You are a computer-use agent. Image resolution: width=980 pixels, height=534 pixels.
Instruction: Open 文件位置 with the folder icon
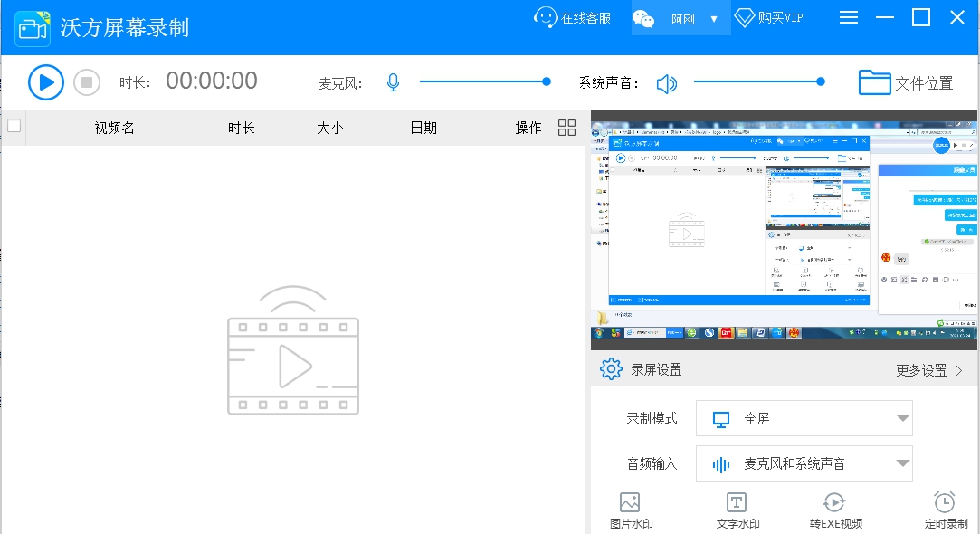[x=874, y=81]
